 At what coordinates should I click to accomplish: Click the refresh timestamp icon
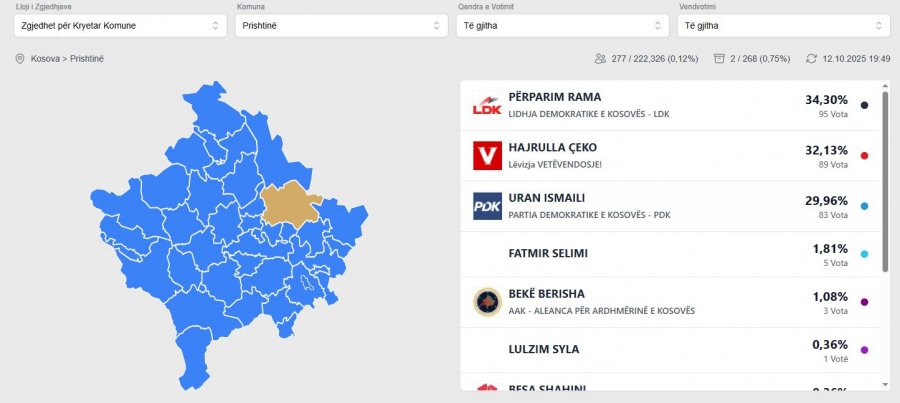pos(811,59)
